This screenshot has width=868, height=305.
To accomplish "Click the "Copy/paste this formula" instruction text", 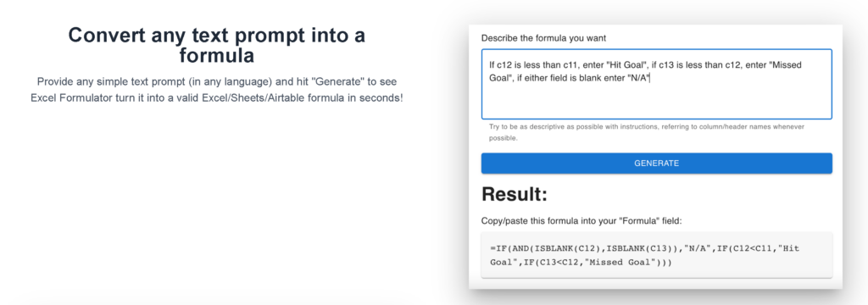I will 581,221.
